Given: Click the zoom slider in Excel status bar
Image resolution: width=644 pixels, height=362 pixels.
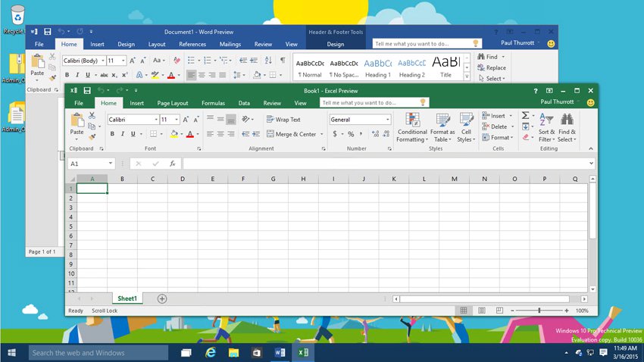Looking at the screenshot, I should pos(539,311).
